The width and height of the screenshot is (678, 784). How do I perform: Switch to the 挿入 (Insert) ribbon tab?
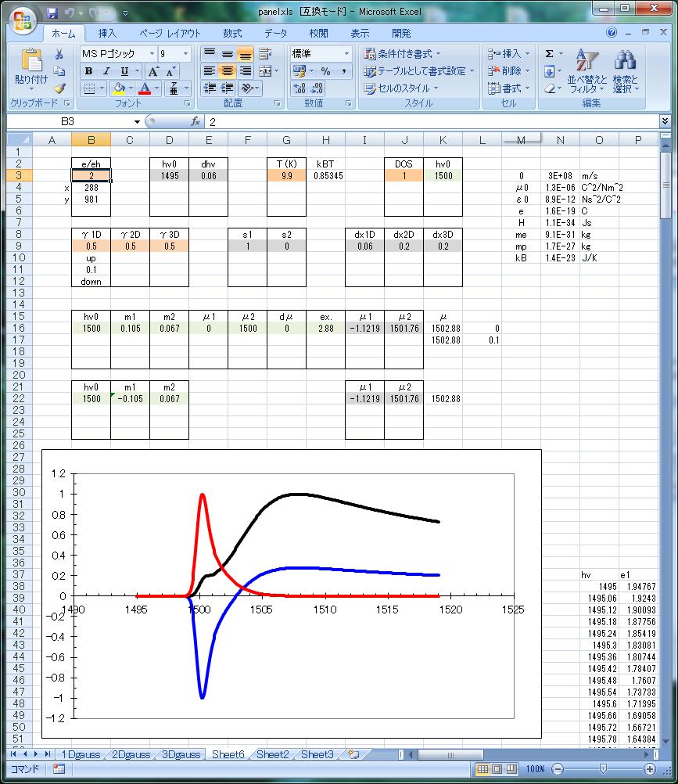pos(107,34)
